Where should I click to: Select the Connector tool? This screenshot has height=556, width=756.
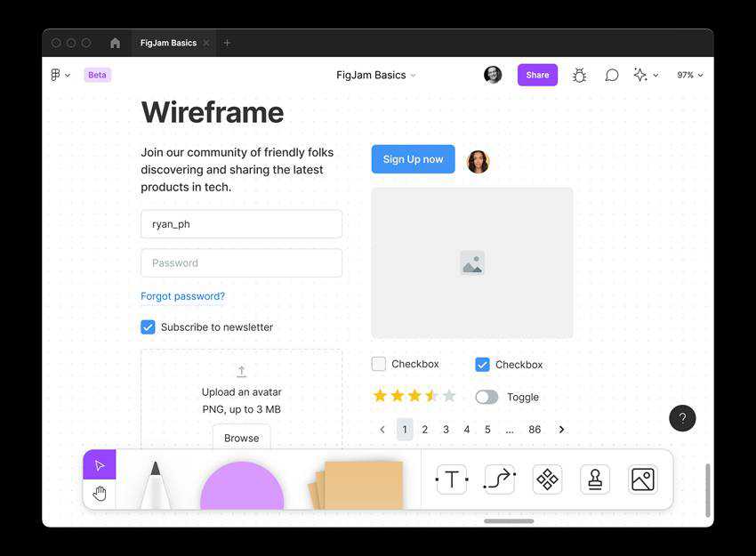(499, 479)
